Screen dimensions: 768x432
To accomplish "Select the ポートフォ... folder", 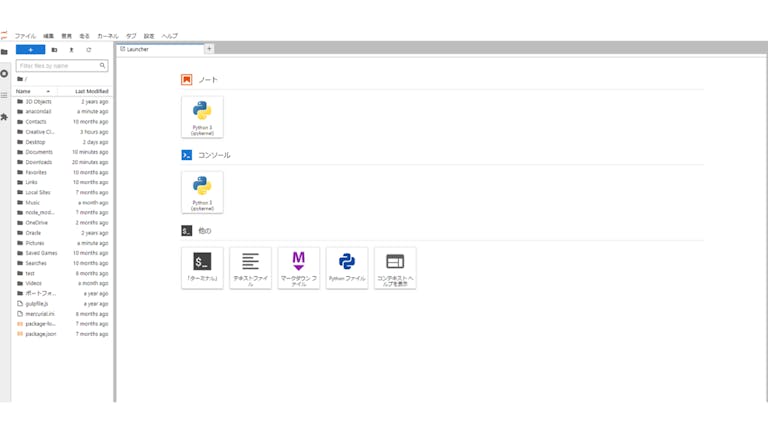I will tap(62, 293).
